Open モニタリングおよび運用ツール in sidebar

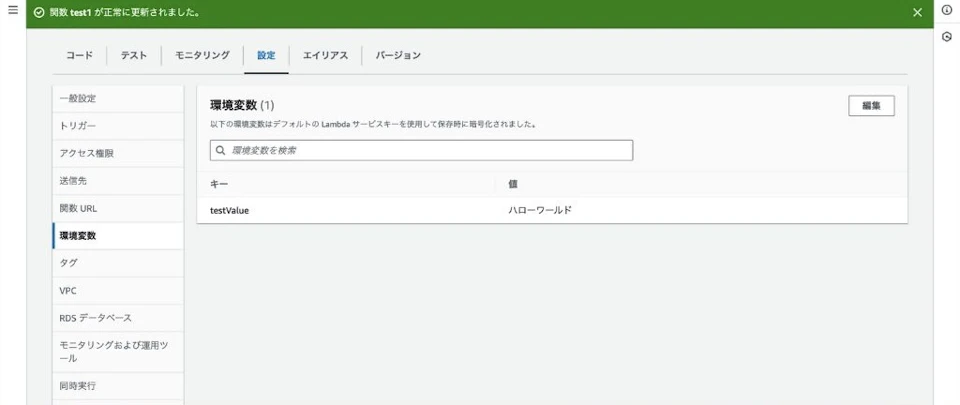pyautogui.click(x=118, y=352)
